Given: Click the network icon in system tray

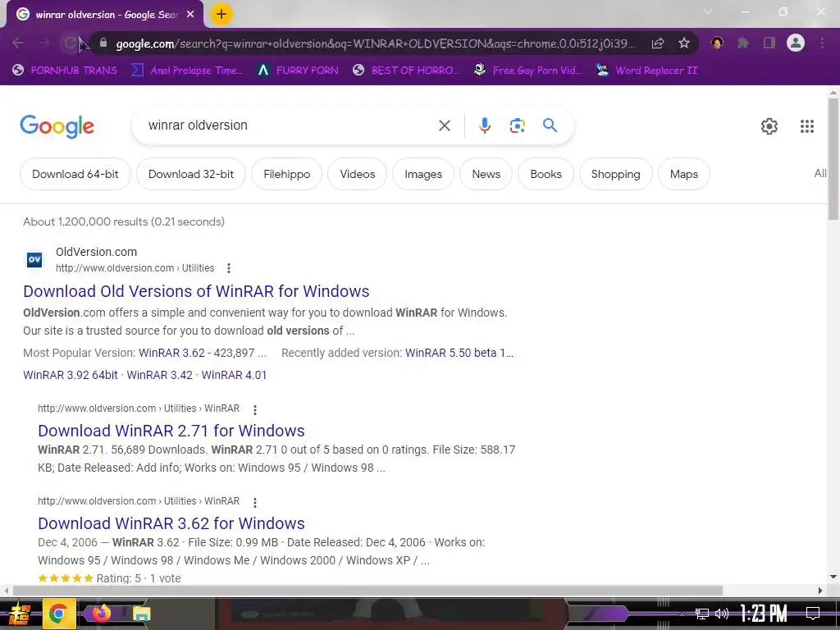Looking at the screenshot, I should [x=702, y=614].
